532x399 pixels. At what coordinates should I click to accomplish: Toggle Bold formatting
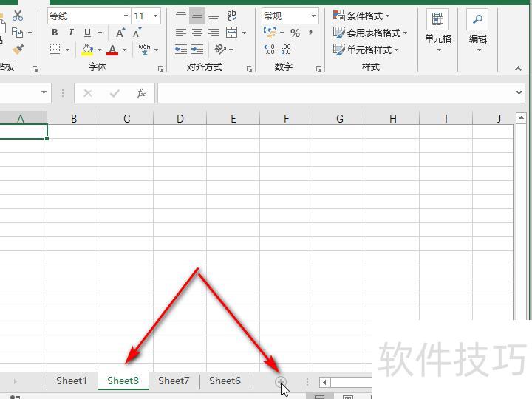55,33
